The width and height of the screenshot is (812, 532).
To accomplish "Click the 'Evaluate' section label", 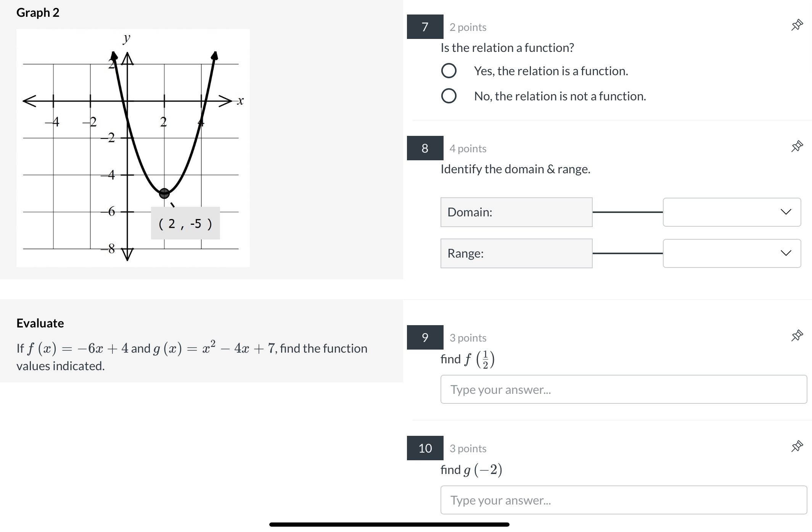I will pyautogui.click(x=40, y=323).
